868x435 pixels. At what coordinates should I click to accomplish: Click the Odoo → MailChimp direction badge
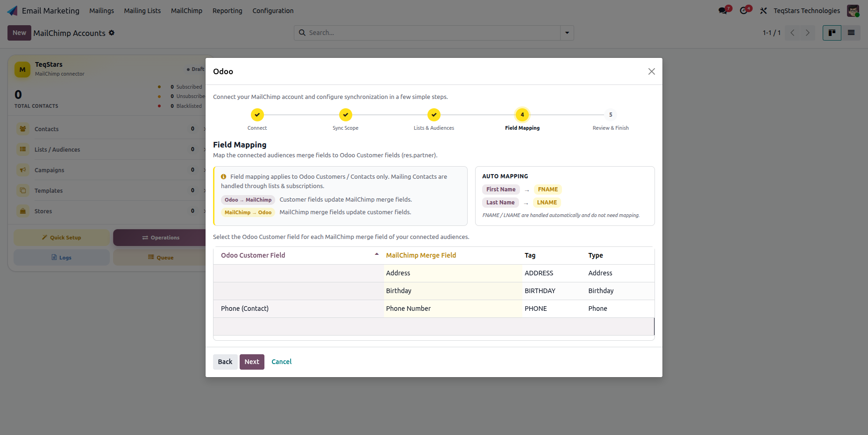[248, 200]
